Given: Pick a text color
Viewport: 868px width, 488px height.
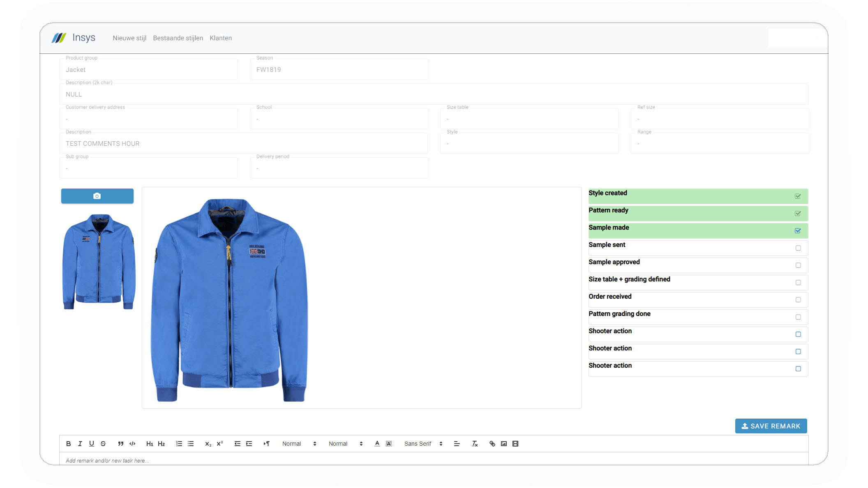Looking at the screenshot, I should click(377, 444).
